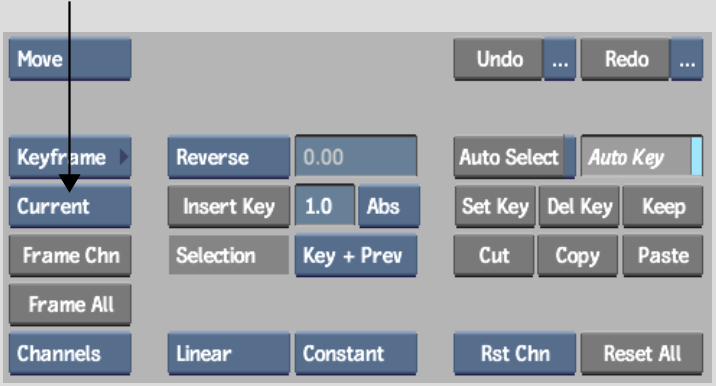Choose the Linear interpolation option
This screenshot has width=716, height=386.
point(229,354)
